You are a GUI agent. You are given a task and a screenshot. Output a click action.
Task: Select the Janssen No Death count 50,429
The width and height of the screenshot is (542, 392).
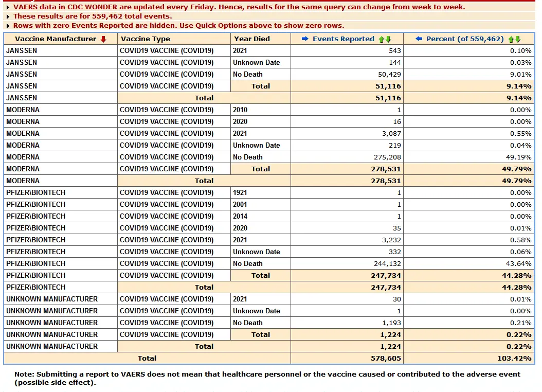click(x=389, y=75)
